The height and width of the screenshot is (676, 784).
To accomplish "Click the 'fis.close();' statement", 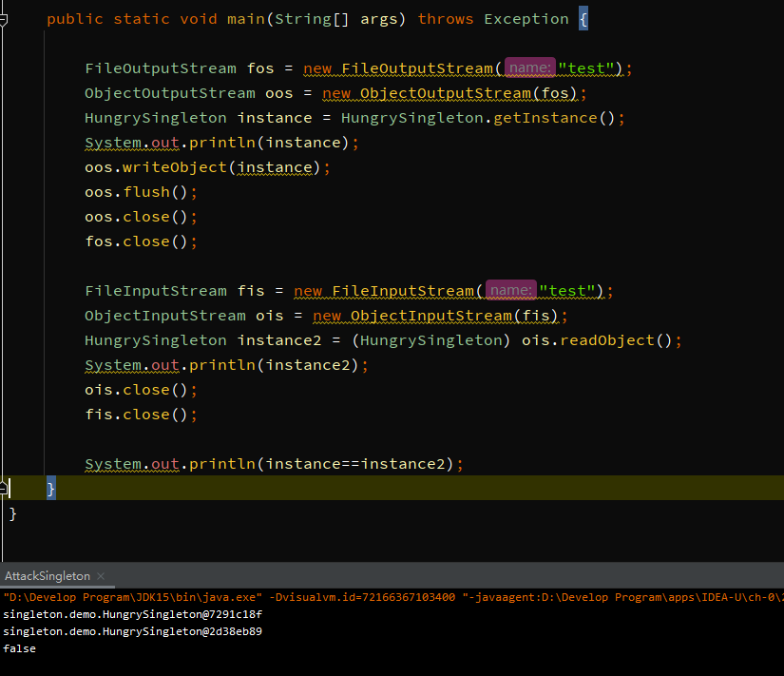I will [141, 415].
